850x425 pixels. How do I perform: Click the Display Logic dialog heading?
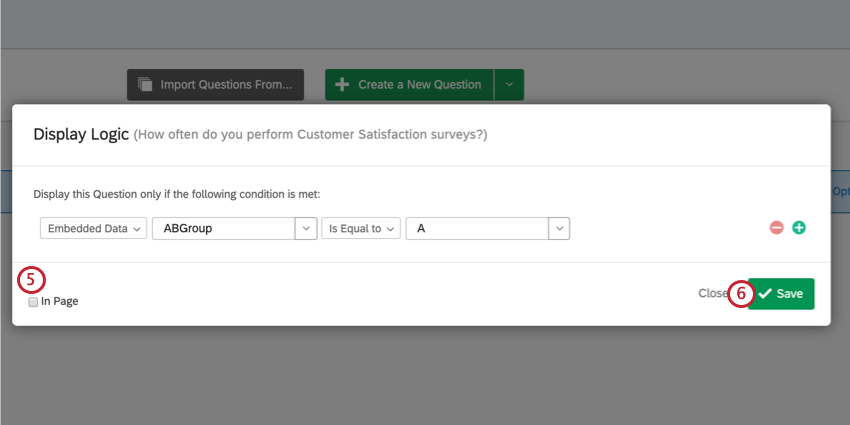click(81, 134)
